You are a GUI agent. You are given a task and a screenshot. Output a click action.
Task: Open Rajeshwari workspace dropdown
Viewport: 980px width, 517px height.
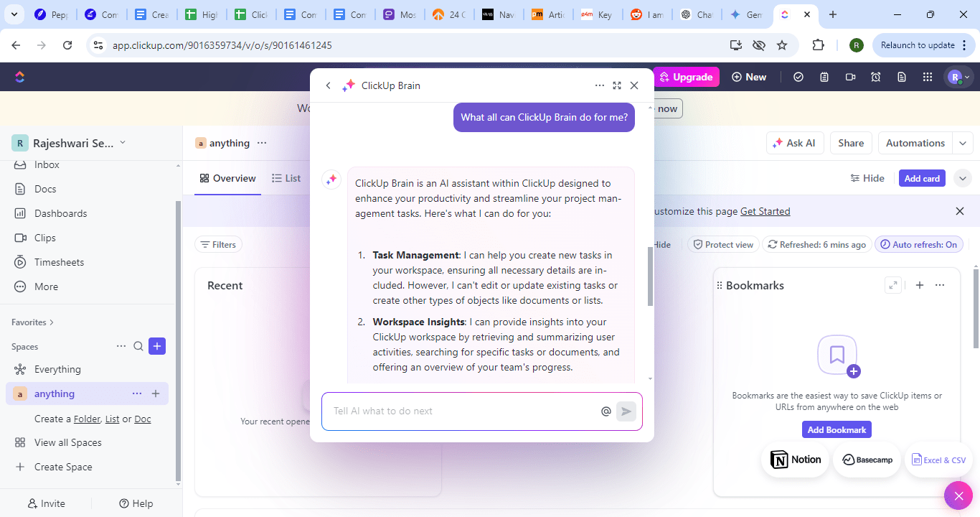69,143
